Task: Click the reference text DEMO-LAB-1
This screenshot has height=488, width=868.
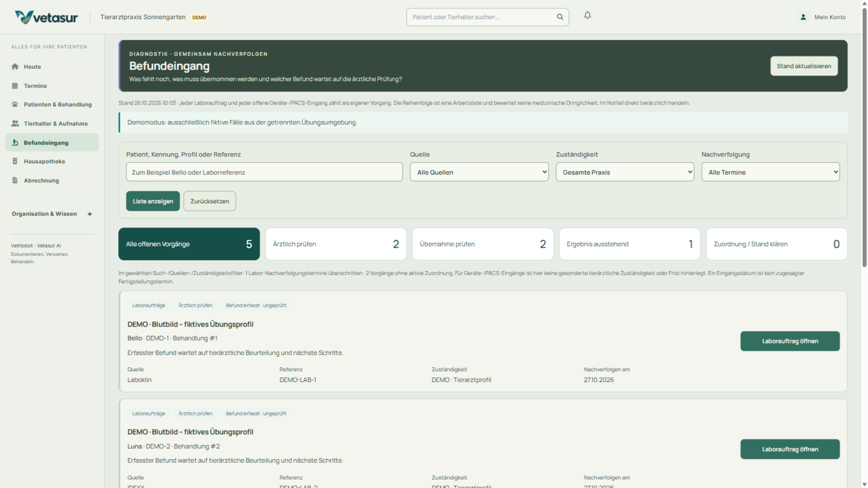Action: [x=298, y=380]
